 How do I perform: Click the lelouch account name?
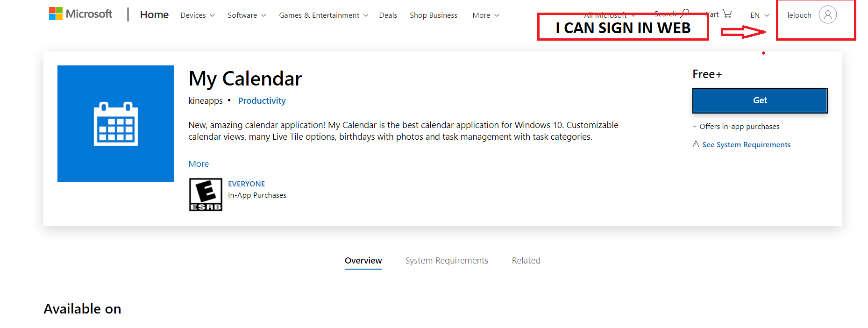pyautogui.click(x=799, y=15)
